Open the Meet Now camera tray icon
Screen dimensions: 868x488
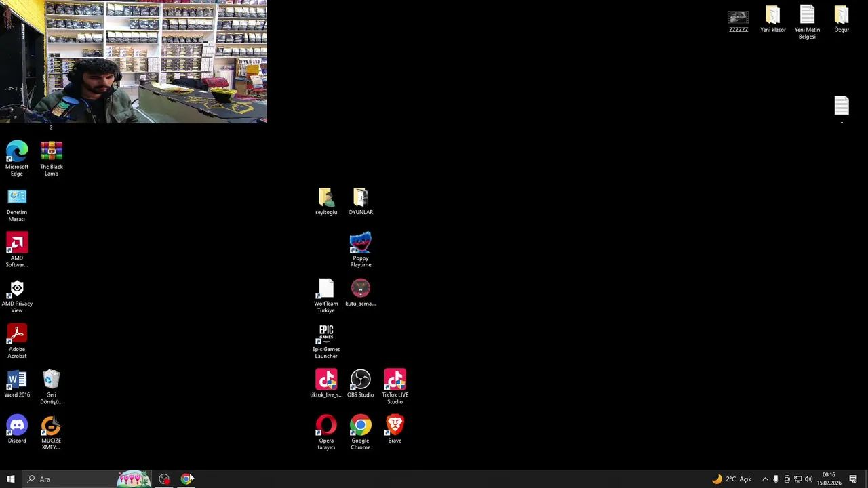787,479
